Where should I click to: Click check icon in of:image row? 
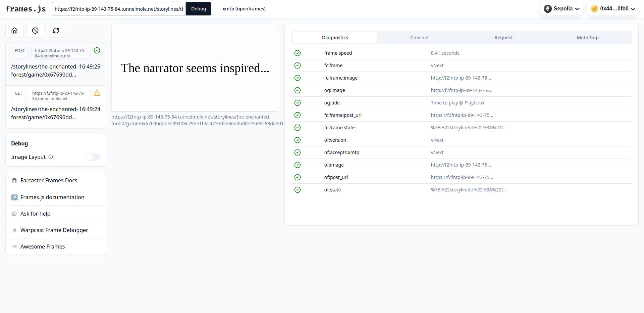coord(298,165)
